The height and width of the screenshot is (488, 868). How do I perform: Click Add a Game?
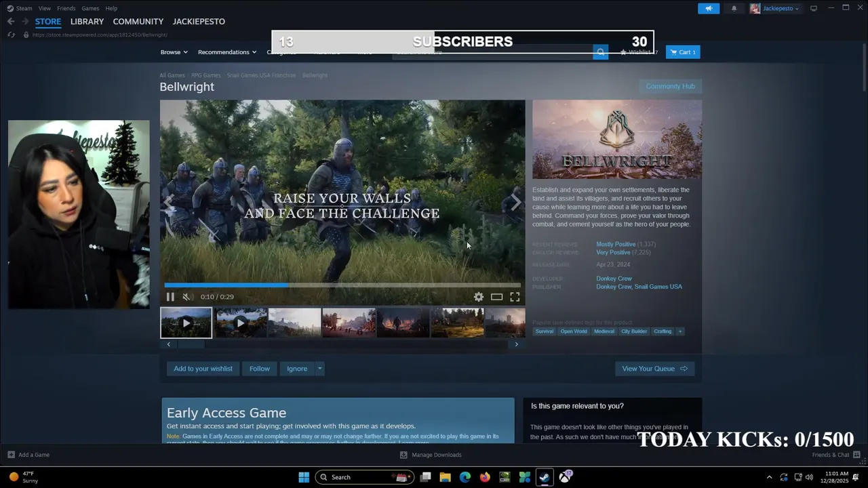pos(28,455)
